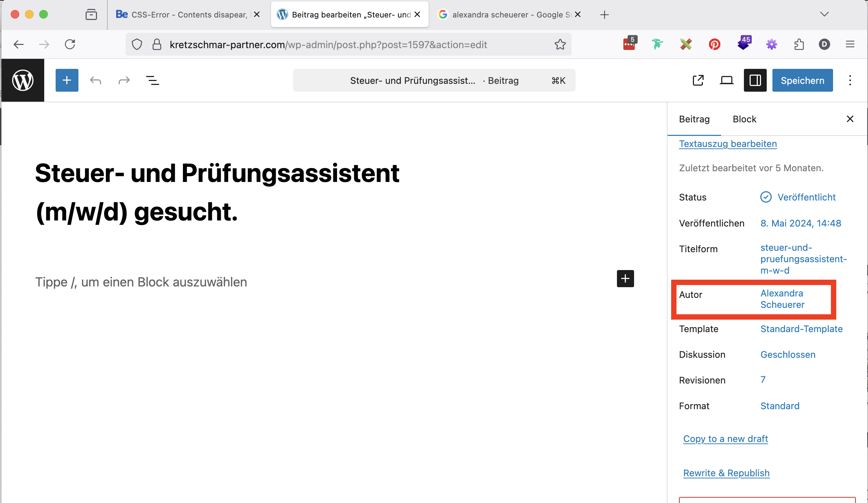Open the laptop preview device icon
The width and height of the screenshot is (868, 503).
(726, 81)
